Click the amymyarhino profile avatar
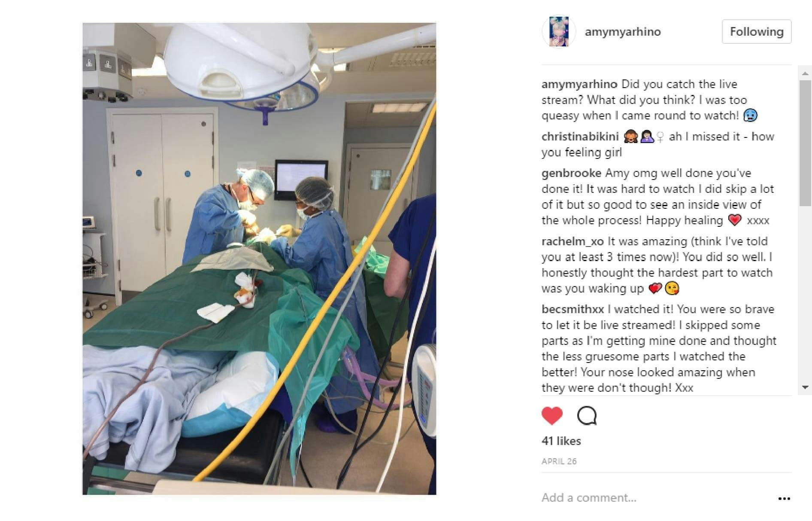The width and height of the screenshot is (812, 521). 559,32
